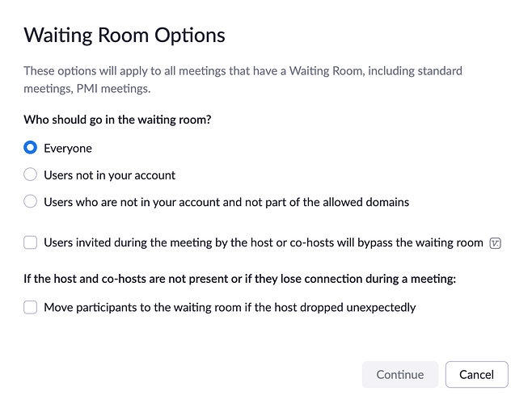Click the 'bypass the waiting room' label text
Viewport: 532px width, 404px height.
click(420, 242)
